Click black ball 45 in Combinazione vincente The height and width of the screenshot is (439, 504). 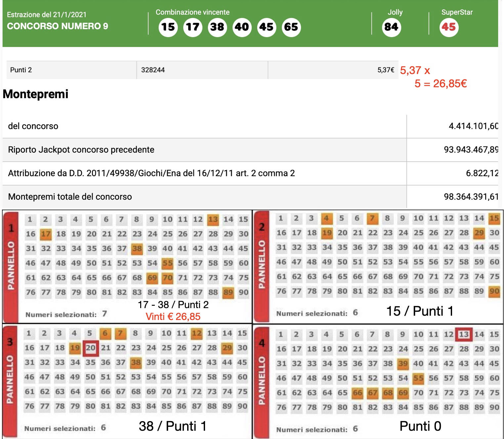pyautogui.click(x=267, y=27)
